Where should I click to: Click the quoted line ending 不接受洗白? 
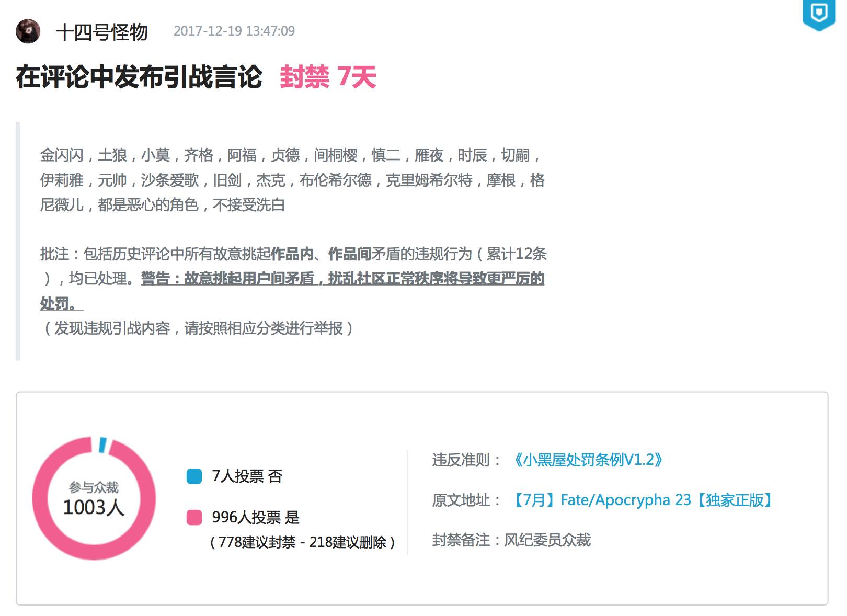[163, 204]
